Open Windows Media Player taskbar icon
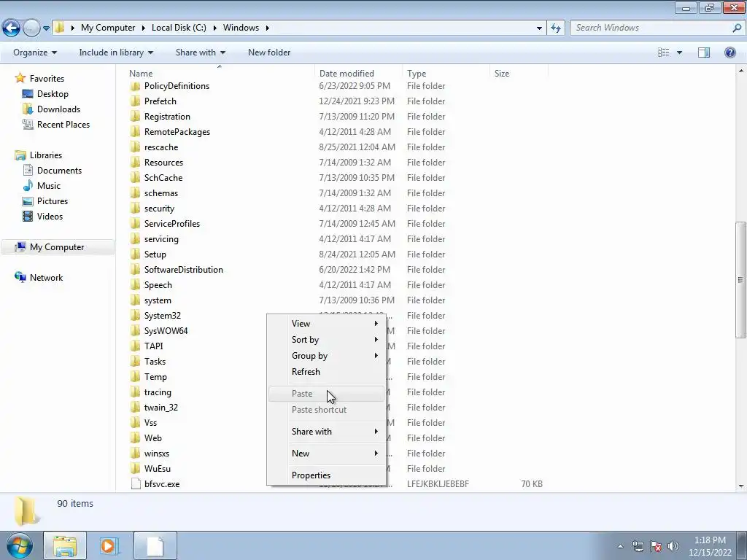This screenshot has width=747, height=560. (x=109, y=545)
